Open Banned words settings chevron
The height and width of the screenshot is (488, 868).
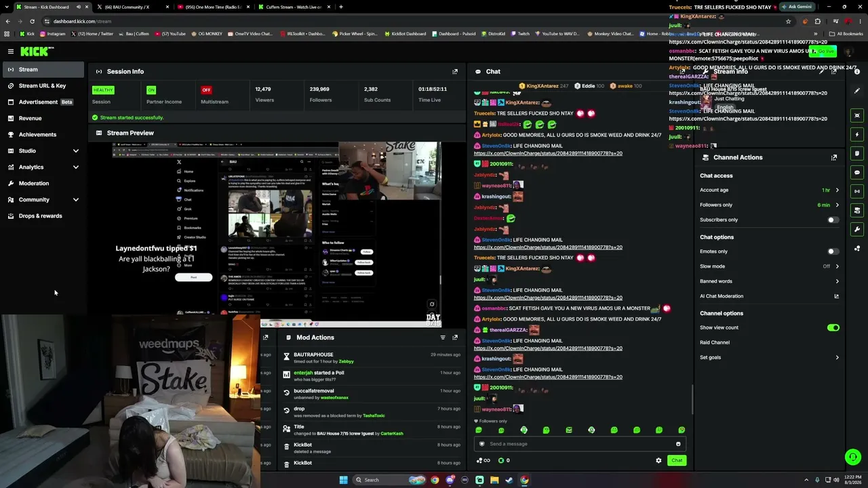837,281
